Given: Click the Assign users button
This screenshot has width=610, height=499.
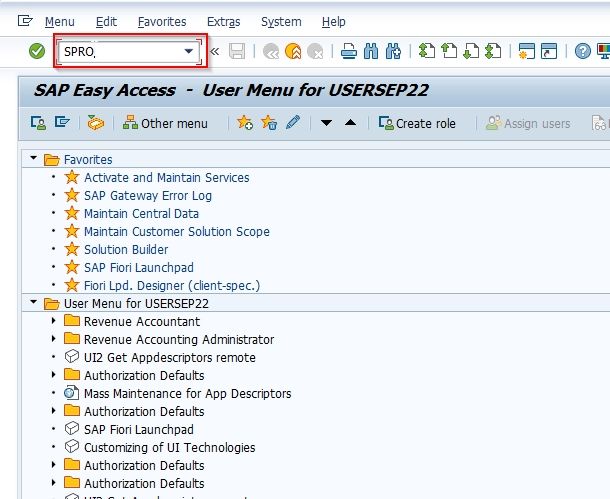Looking at the screenshot, I should [528, 123].
